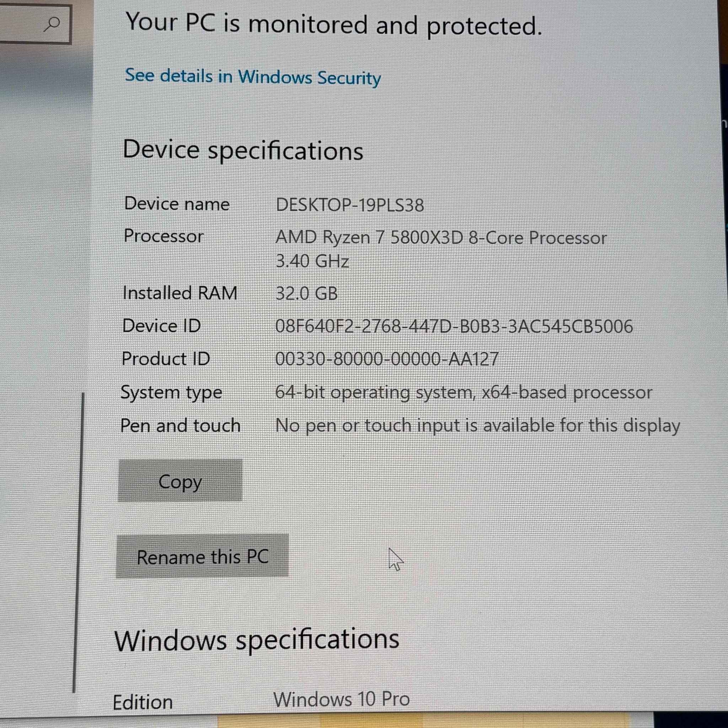Select the Windows 10 Pro edition value
The height and width of the screenshot is (728, 728).
341,699
